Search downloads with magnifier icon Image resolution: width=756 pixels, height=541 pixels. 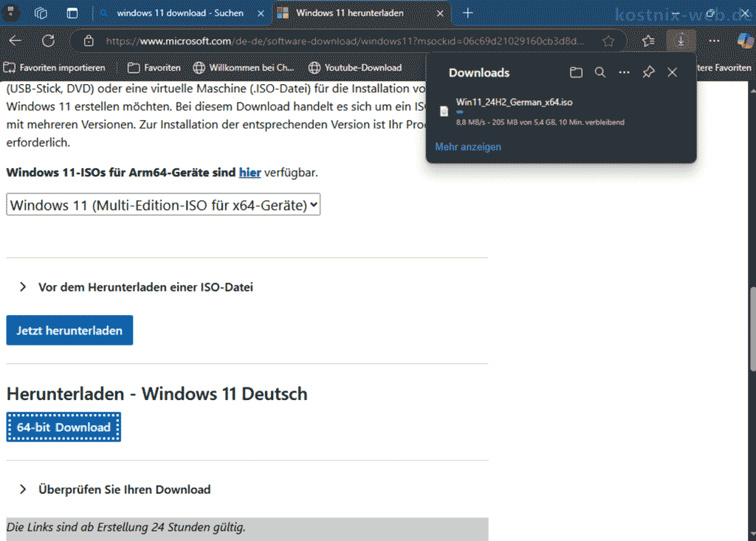click(600, 72)
